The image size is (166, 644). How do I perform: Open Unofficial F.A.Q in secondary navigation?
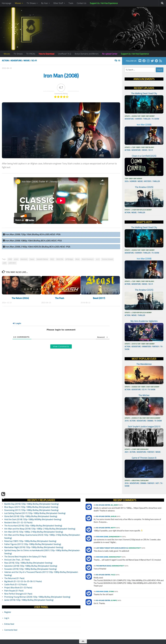click(64, 54)
